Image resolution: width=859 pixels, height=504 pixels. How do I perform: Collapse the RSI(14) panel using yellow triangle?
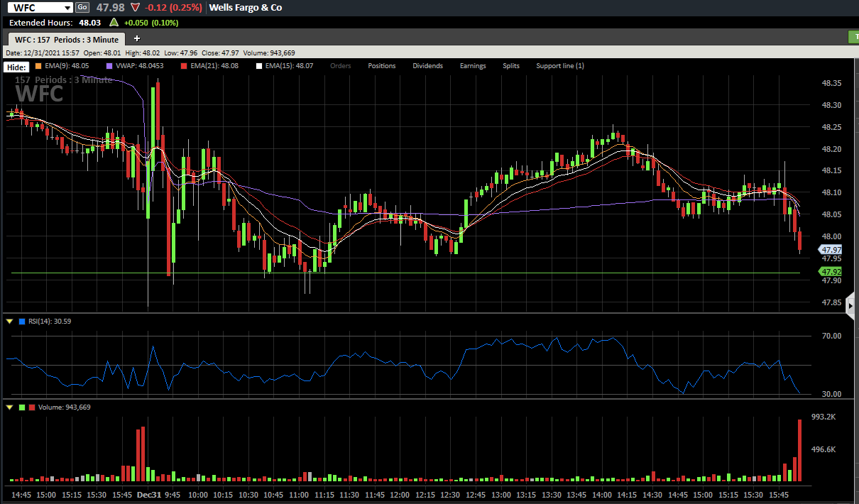pos(9,322)
